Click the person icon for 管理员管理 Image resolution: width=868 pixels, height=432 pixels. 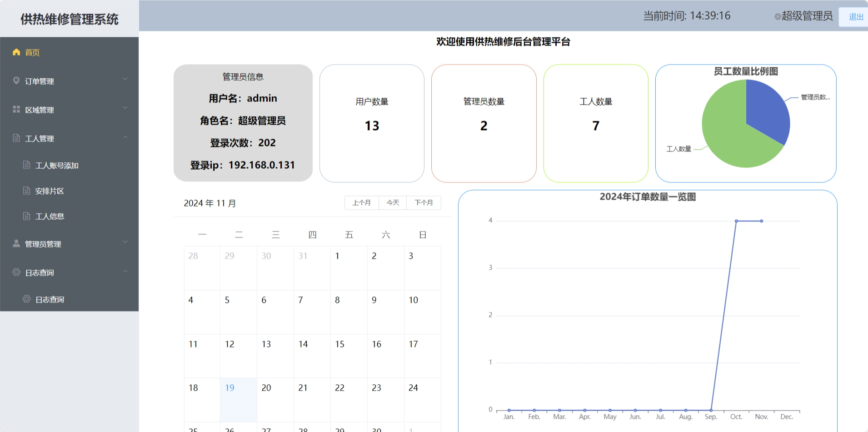pos(16,243)
